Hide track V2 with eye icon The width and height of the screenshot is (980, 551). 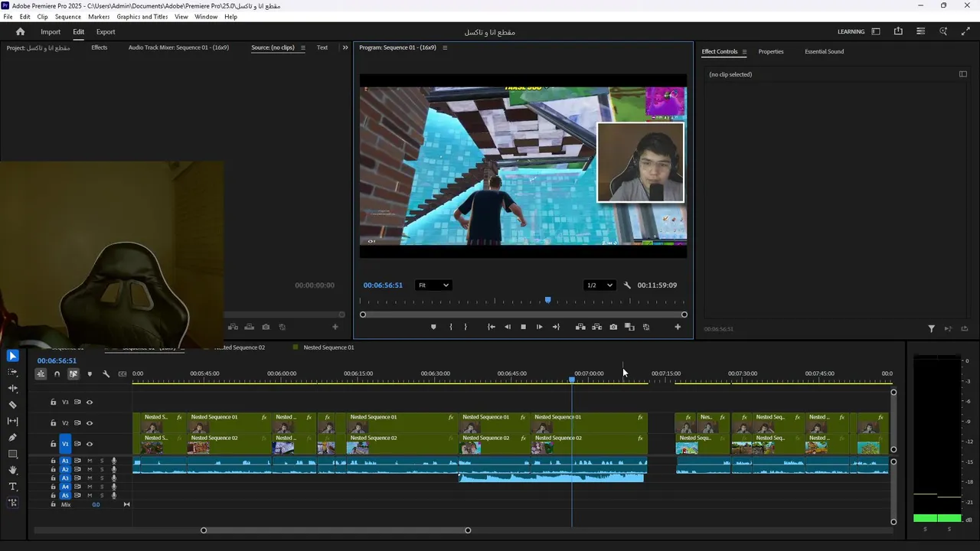click(90, 423)
